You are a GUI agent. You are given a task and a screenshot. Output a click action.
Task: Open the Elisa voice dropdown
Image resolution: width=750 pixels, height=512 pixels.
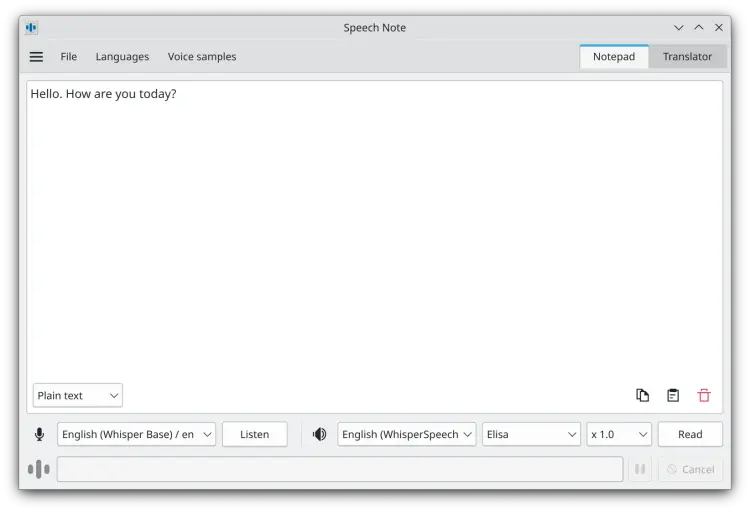point(531,434)
